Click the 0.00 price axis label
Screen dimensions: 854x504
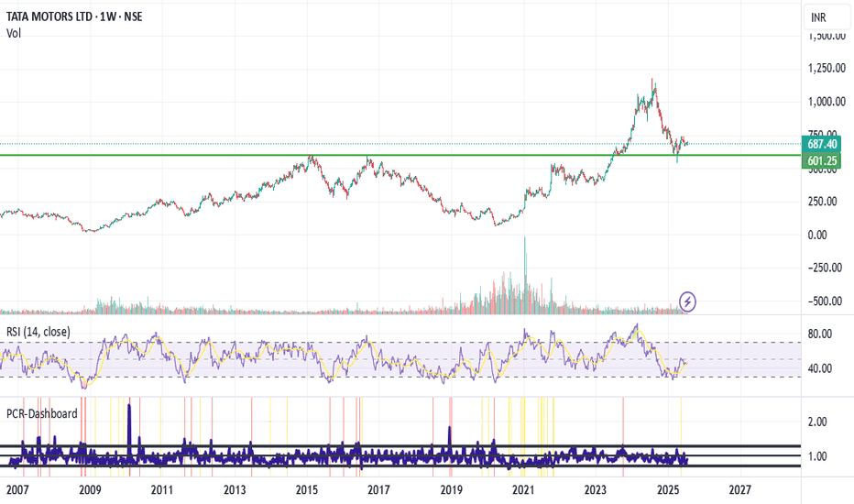[817, 235]
